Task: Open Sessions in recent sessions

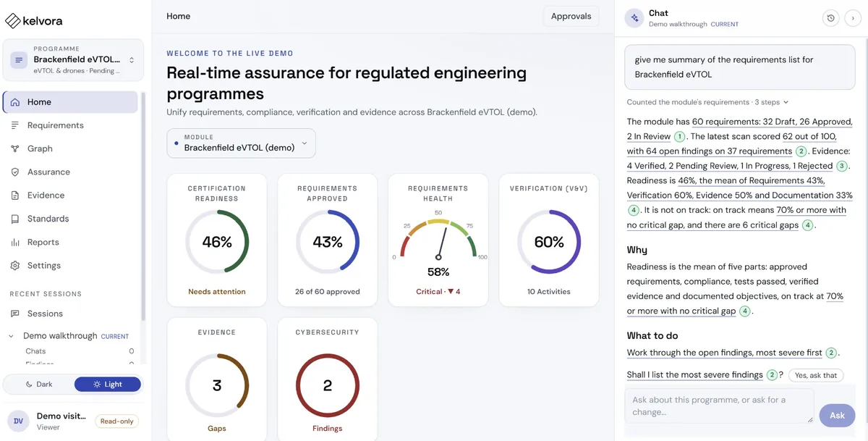Action: [70, 314]
